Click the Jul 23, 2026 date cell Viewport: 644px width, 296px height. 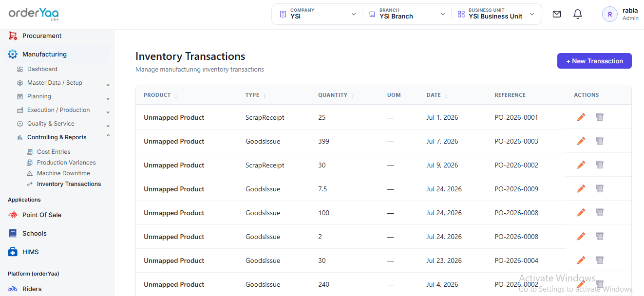pyautogui.click(x=444, y=260)
